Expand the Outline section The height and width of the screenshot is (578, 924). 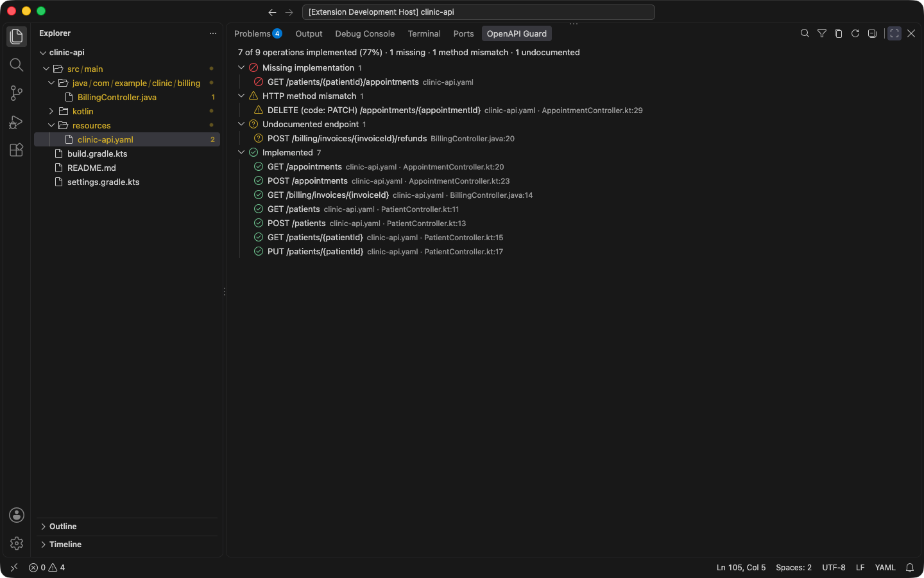coord(127,527)
